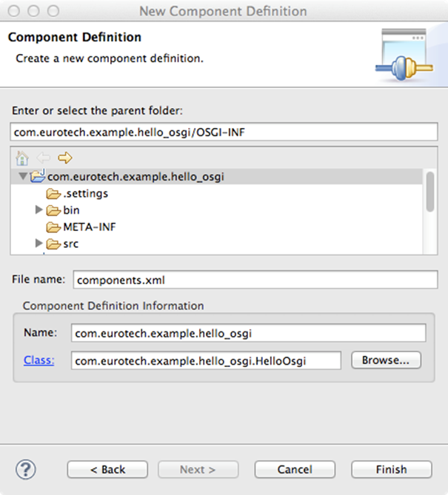Click the Home navigation icon
The height and width of the screenshot is (495, 448).
22,158
